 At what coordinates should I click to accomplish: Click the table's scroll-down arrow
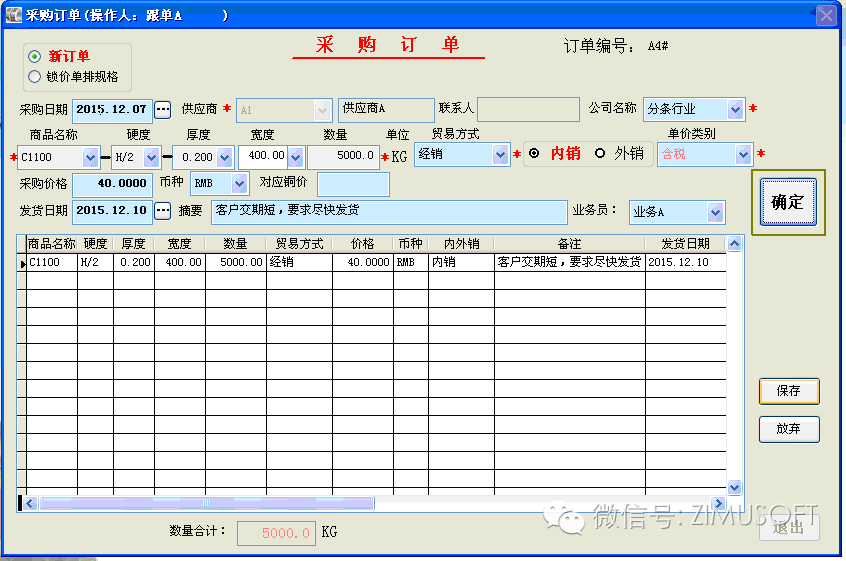pos(735,487)
